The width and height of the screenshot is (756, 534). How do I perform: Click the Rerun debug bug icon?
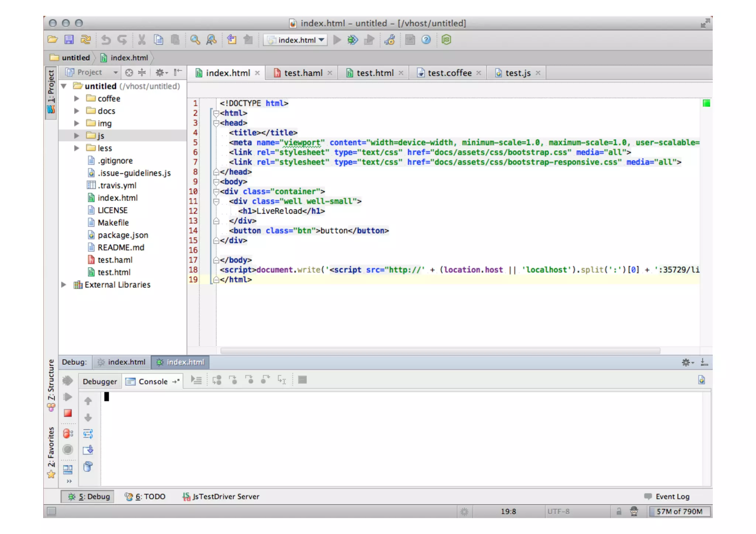pyautogui.click(x=68, y=380)
